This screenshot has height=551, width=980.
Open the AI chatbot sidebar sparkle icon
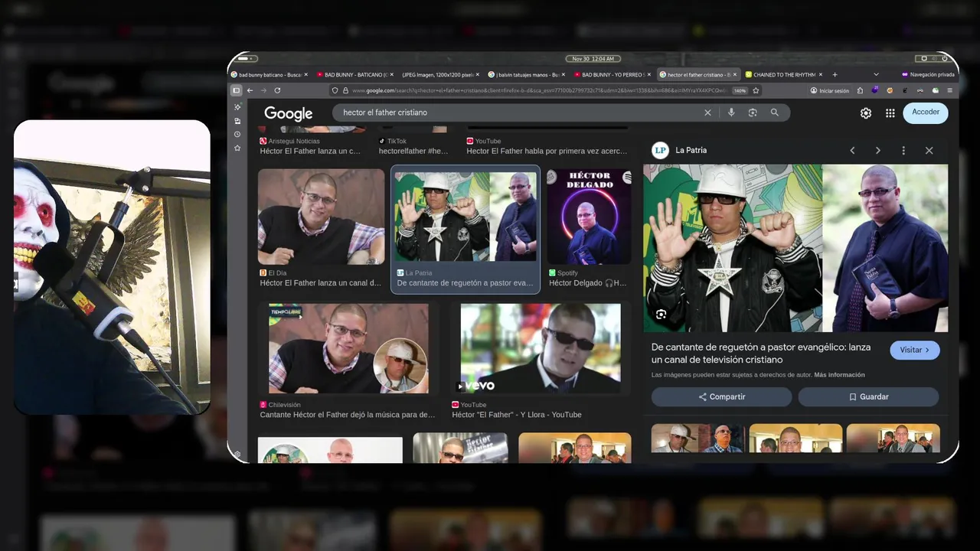pyautogui.click(x=237, y=107)
